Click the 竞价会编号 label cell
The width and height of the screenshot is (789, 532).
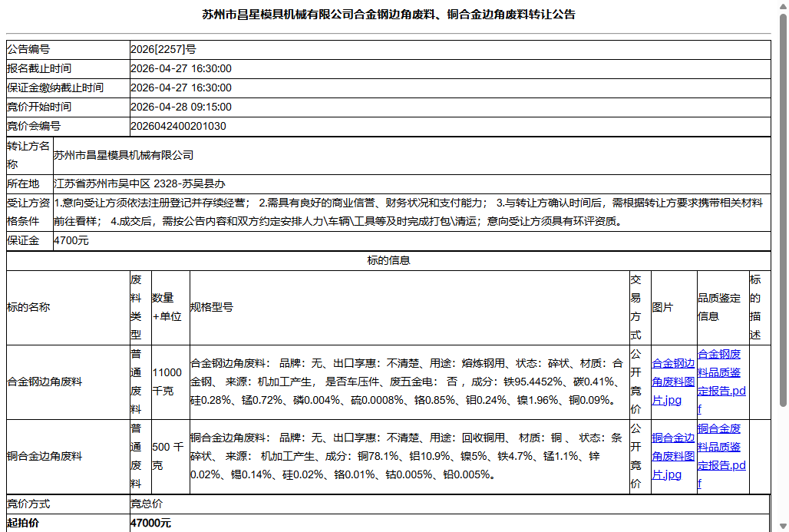(x=68, y=126)
